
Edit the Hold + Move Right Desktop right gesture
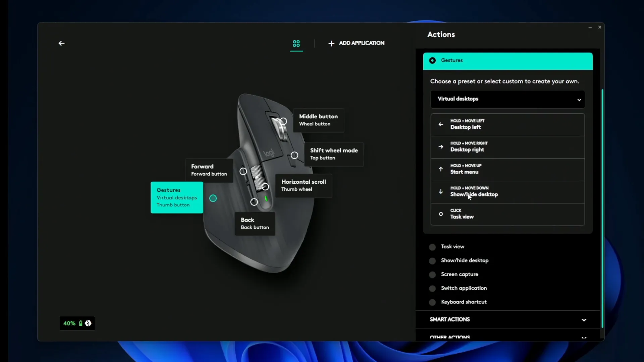(x=507, y=147)
